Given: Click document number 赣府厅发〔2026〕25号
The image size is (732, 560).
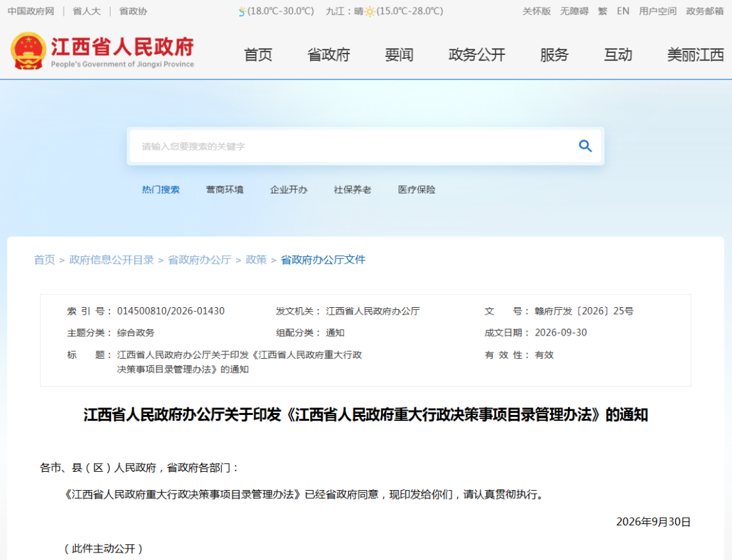Looking at the screenshot, I should tap(584, 311).
